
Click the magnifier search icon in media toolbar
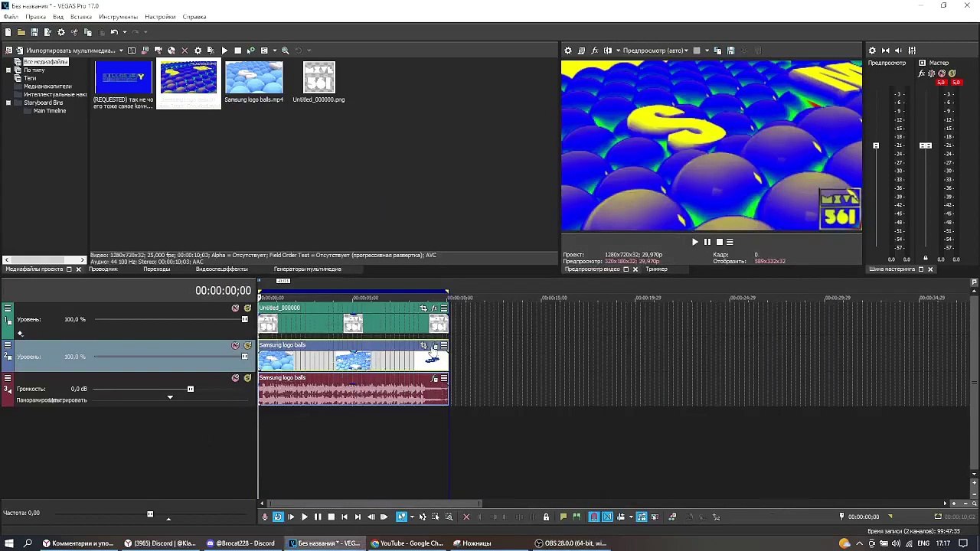286,51
